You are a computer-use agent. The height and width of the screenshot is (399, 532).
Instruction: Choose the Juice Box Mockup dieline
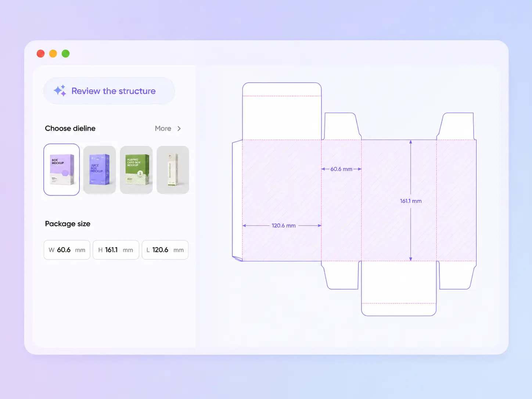pyautogui.click(x=100, y=170)
